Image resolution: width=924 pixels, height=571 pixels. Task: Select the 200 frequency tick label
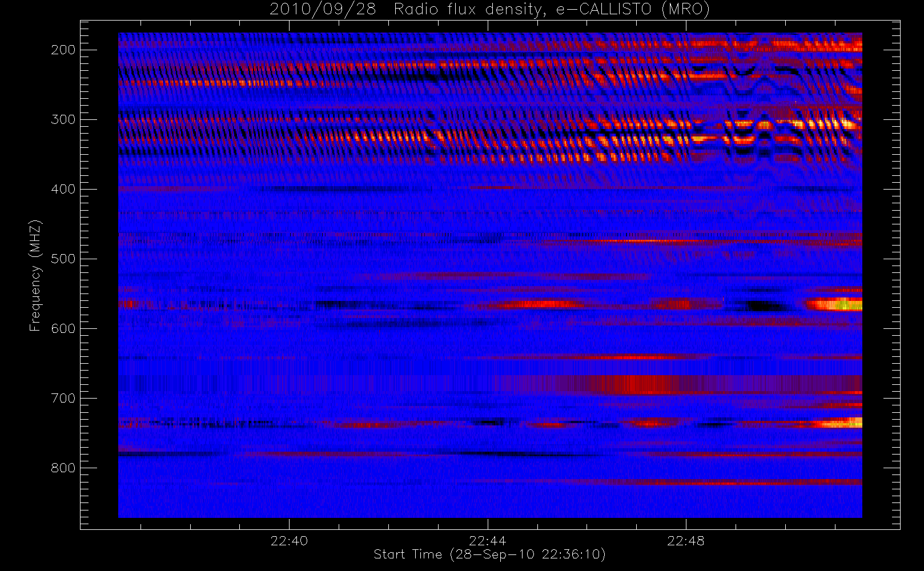[x=63, y=50]
